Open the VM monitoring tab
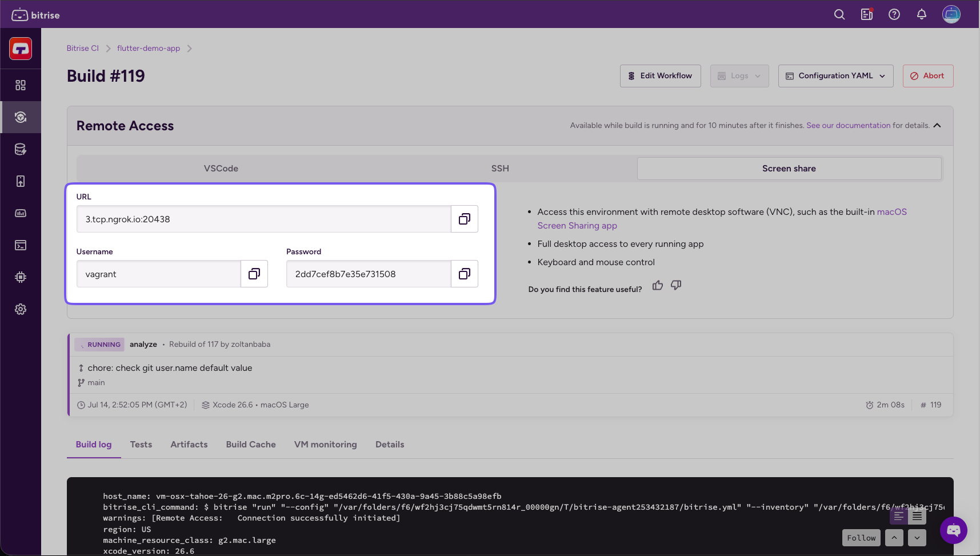 tap(326, 445)
